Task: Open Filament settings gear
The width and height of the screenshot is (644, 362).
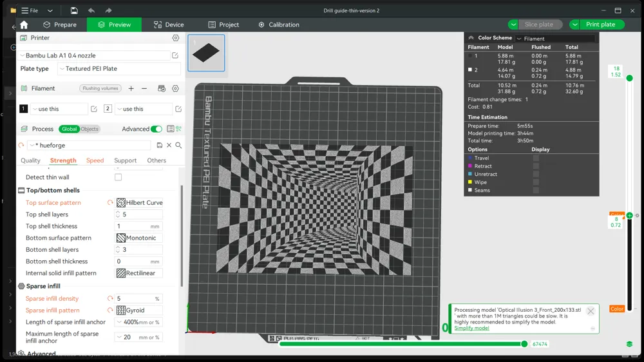Action: click(175, 88)
